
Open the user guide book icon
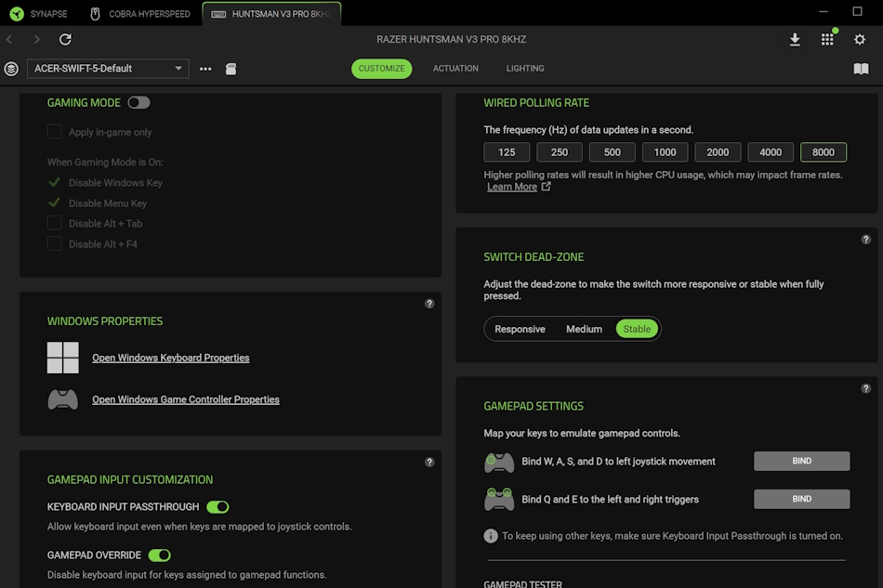(861, 69)
